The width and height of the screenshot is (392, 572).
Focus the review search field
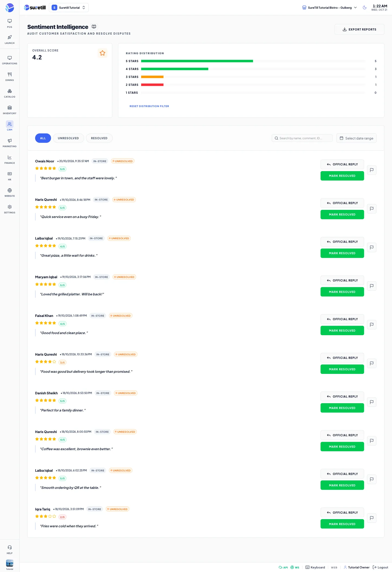(x=302, y=138)
